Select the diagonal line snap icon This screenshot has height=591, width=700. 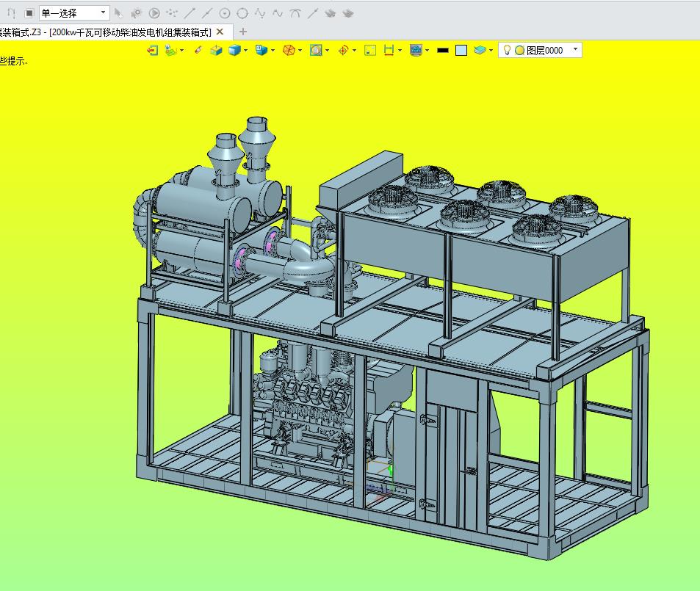[313, 13]
